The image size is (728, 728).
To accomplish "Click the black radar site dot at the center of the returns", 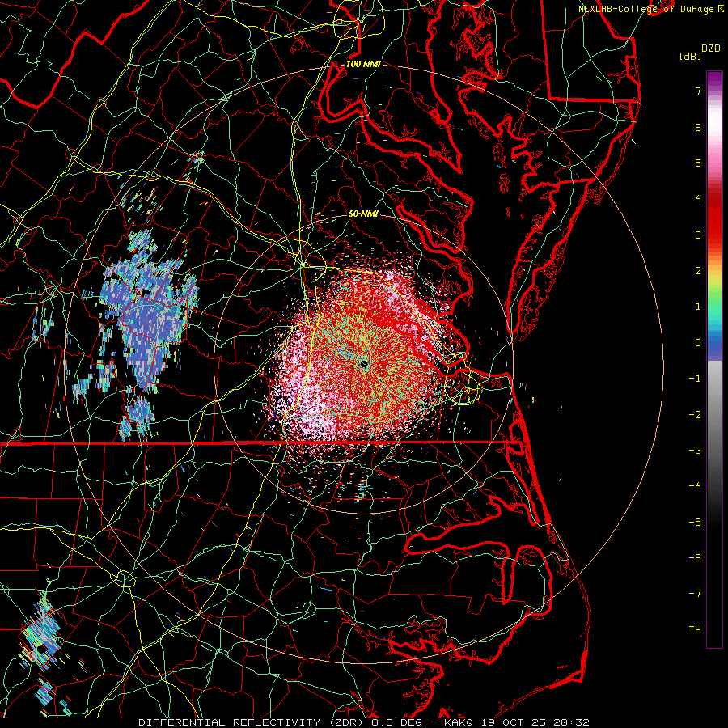I will [x=363, y=365].
